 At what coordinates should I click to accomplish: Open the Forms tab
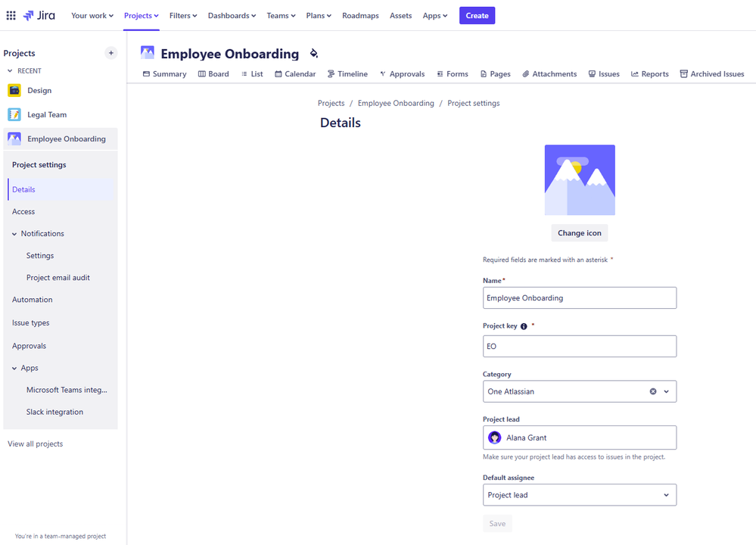click(453, 73)
